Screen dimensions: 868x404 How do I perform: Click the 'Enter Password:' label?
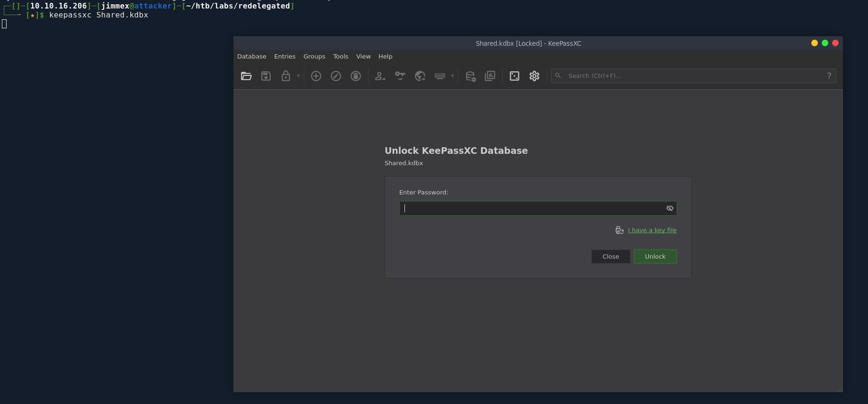tap(424, 193)
